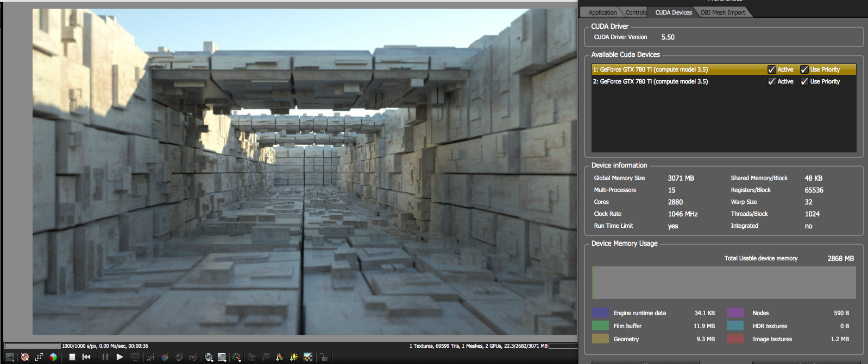Viewport: 868px width, 364px height.
Task: Pause the render with the pause icon
Action: [105, 357]
